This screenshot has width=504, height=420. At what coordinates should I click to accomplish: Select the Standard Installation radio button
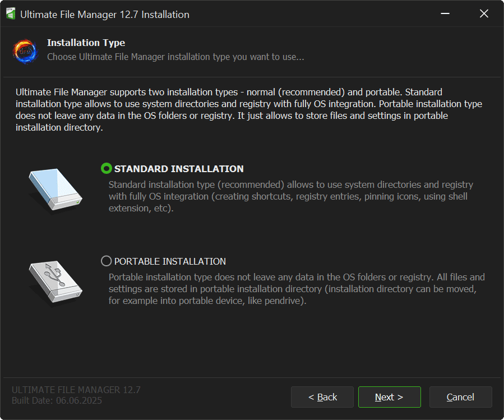pos(106,168)
